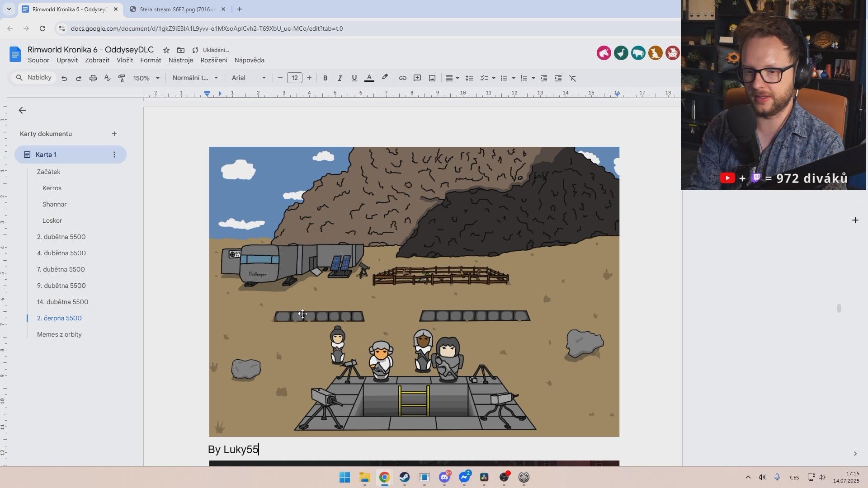Move document using folder icon
868x488 pixels.
coord(181,50)
